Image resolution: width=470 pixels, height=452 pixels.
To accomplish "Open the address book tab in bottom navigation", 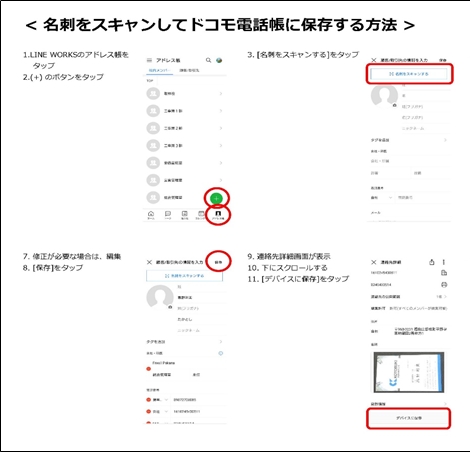I will point(218,215).
